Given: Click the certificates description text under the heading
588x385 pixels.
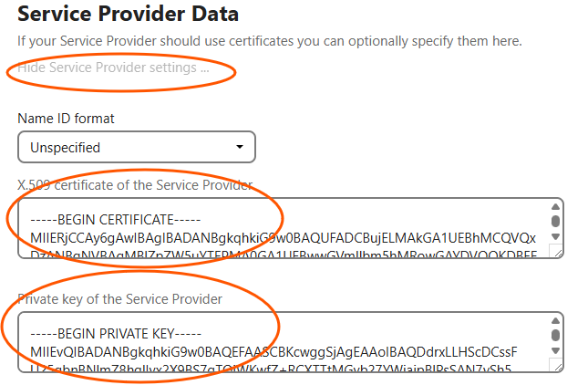Looking at the screenshot, I should point(270,42).
